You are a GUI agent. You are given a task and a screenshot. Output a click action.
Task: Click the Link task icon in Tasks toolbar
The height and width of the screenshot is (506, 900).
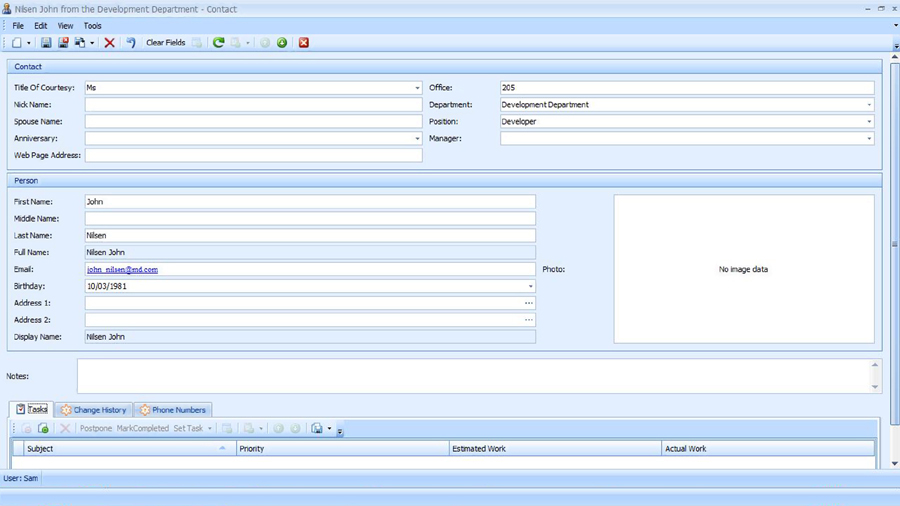click(43, 428)
